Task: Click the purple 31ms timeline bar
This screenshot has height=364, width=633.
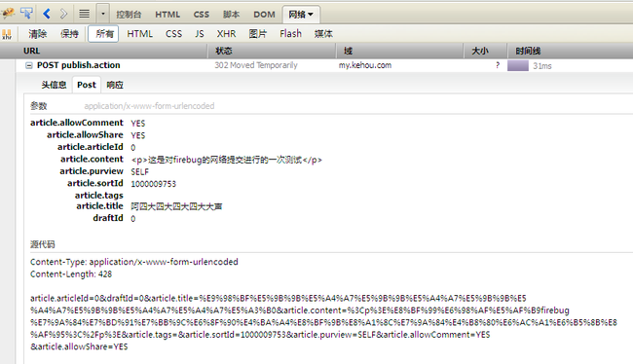Action: coord(518,66)
